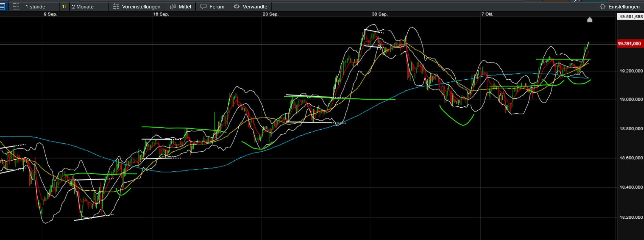Image resolution: width=644 pixels, height=240 pixels.
Task: Open the chart layout grid icon
Action: pos(16,6)
